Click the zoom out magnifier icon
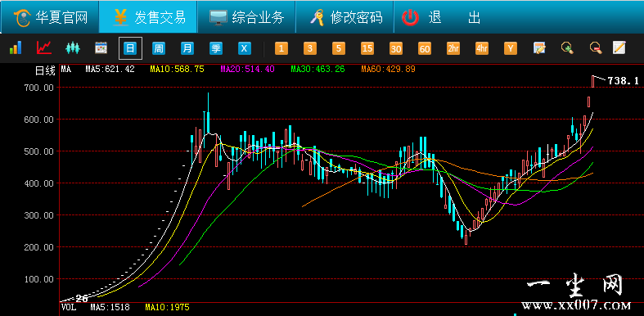 pos(596,48)
